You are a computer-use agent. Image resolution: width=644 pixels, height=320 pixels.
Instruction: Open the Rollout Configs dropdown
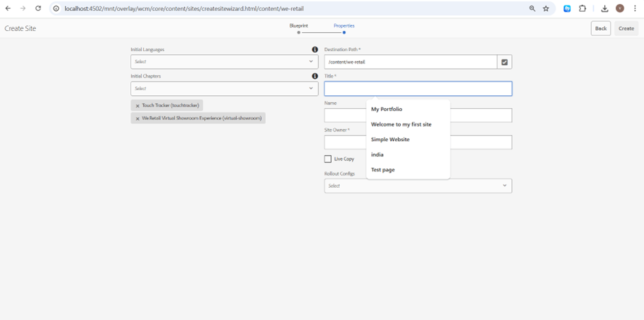click(x=417, y=186)
